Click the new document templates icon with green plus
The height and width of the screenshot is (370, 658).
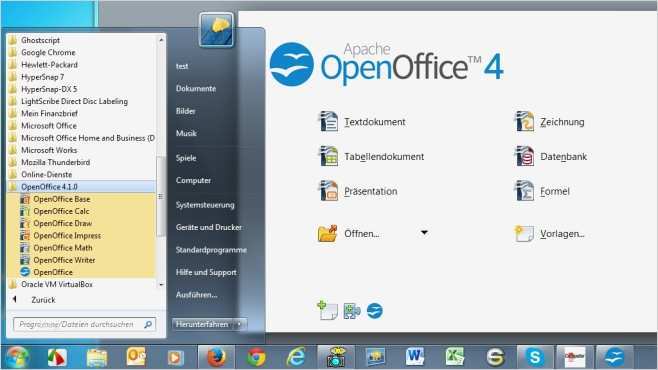tap(327, 310)
